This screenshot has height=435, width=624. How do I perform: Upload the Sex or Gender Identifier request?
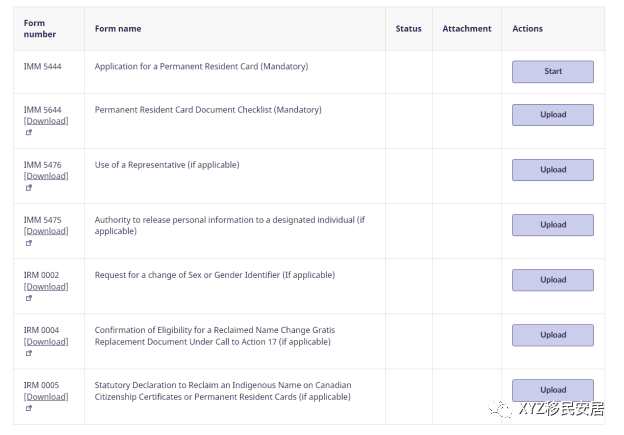[552, 280]
